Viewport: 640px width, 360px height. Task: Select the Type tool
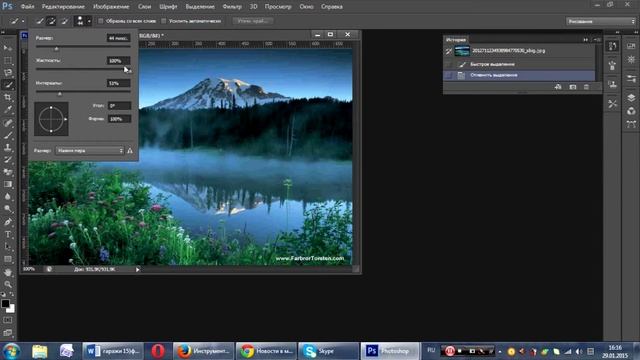click(8, 234)
